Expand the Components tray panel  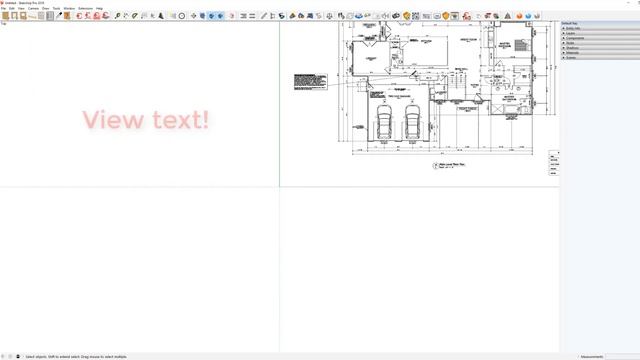pos(600,38)
